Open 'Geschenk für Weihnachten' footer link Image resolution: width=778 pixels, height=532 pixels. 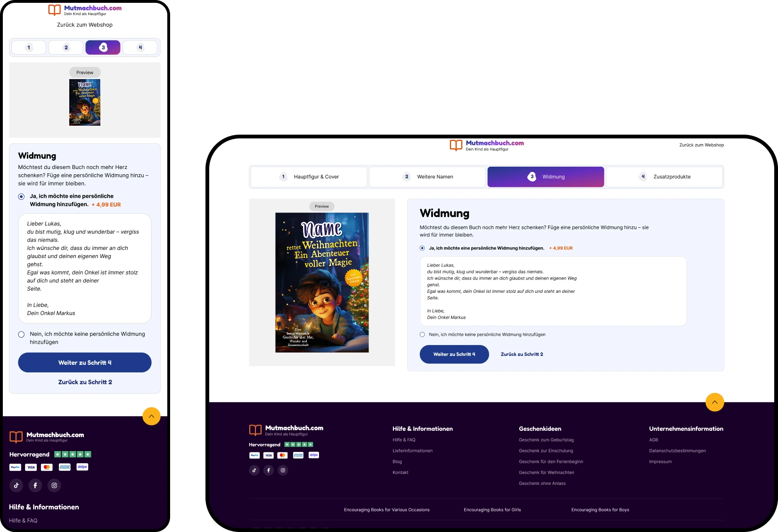[x=546, y=473]
